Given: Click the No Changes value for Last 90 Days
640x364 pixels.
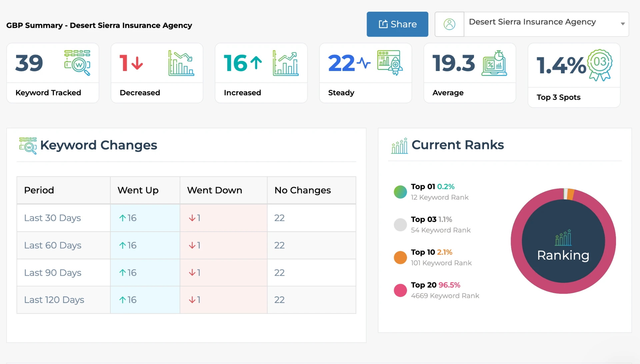Looking at the screenshot, I should click(x=279, y=273).
